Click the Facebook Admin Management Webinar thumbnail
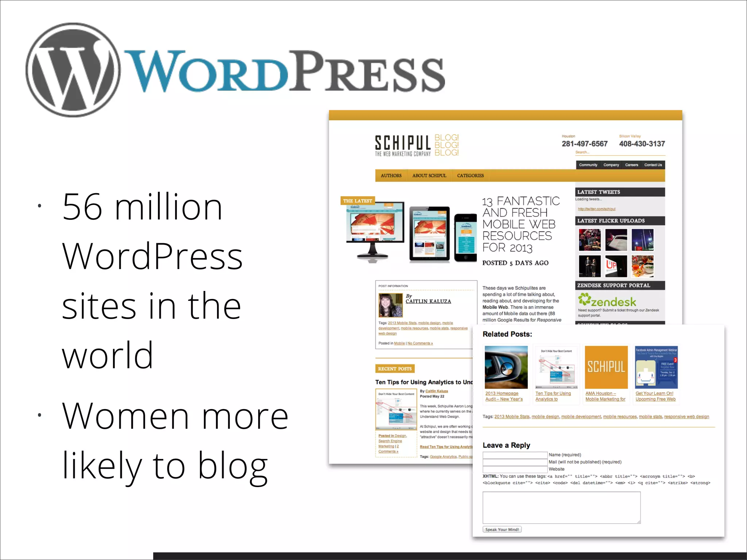 [x=656, y=367]
